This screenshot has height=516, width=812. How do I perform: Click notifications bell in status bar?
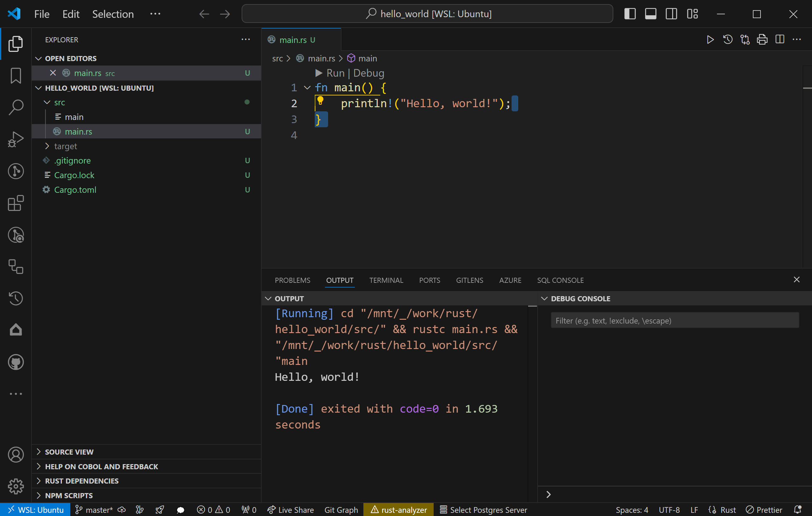pos(798,509)
